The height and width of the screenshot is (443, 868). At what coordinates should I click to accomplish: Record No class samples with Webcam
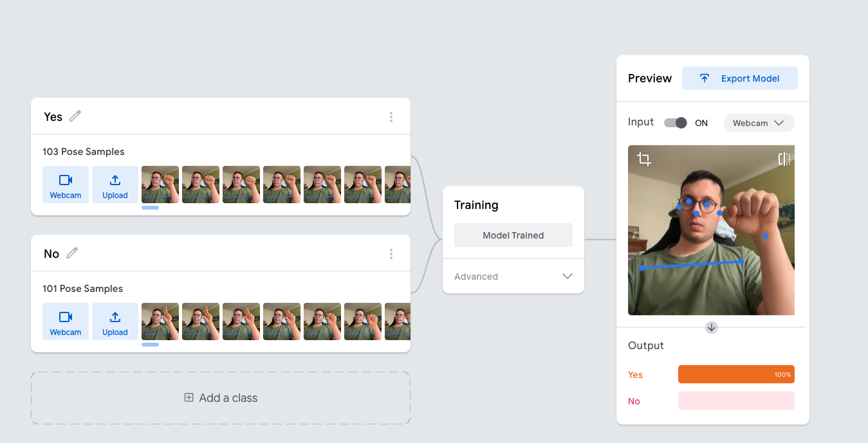66,321
